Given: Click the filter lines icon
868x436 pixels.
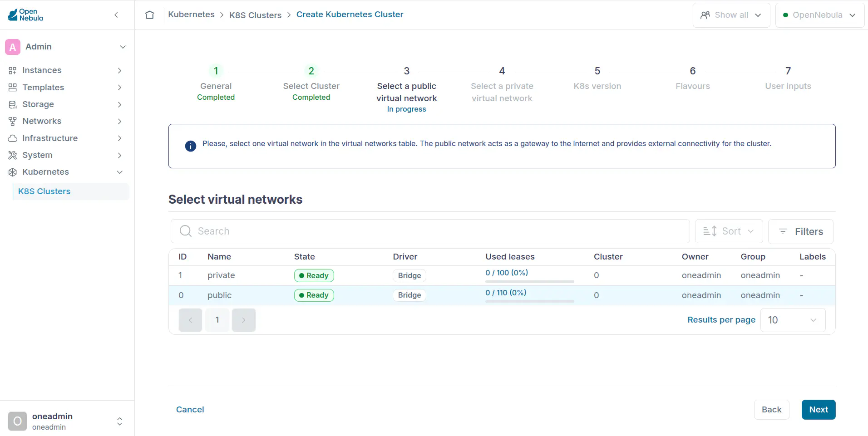Looking at the screenshot, I should (783, 231).
